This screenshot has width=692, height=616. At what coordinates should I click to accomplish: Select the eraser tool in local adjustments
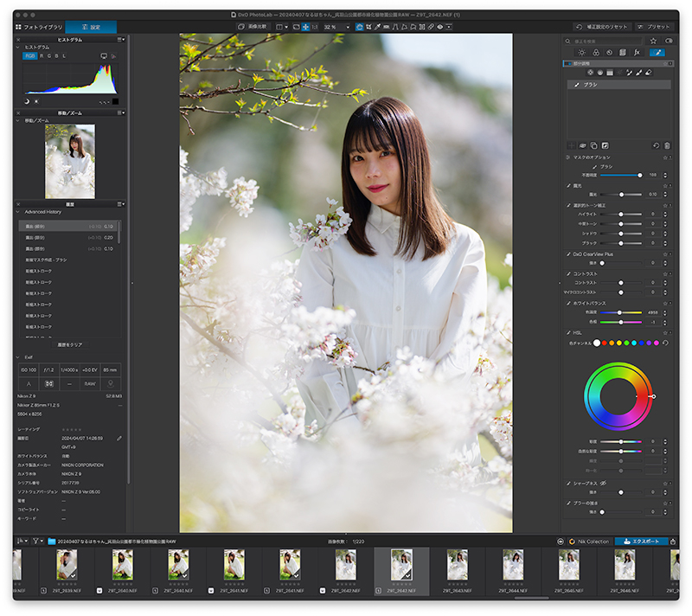[x=649, y=73]
